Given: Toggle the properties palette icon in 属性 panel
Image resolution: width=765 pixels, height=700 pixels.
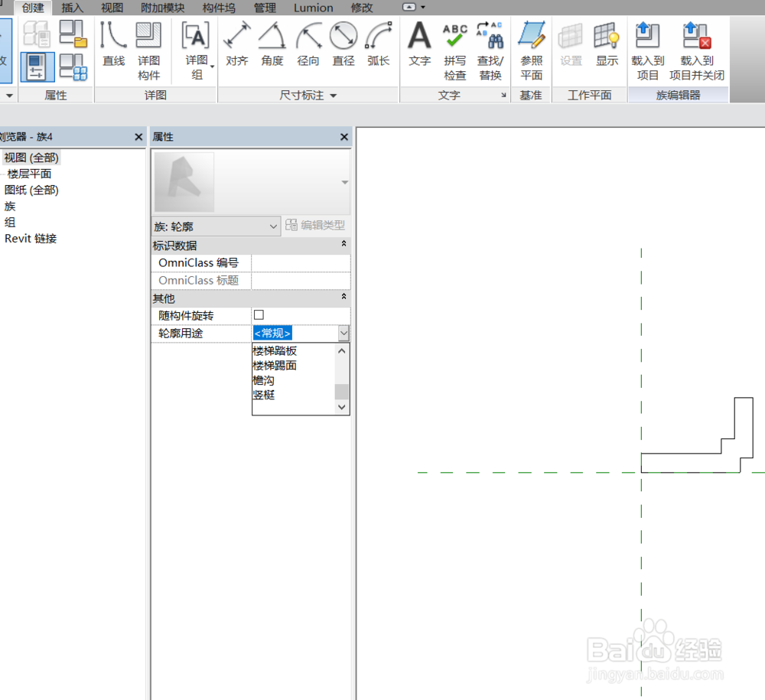Looking at the screenshot, I should tap(37, 67).
